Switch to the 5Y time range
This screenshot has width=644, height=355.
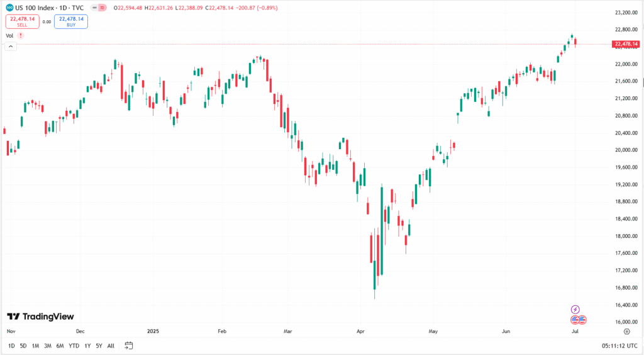(99, 346)
